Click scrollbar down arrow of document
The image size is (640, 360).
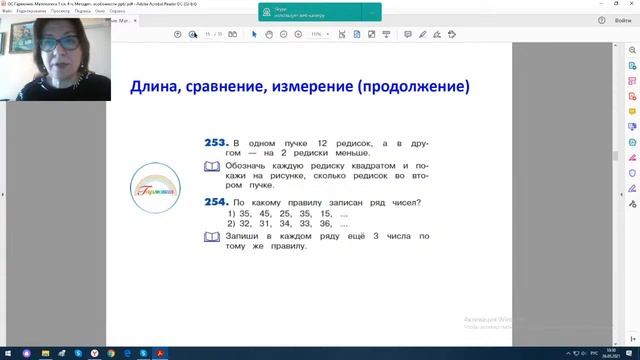(616, 344)
